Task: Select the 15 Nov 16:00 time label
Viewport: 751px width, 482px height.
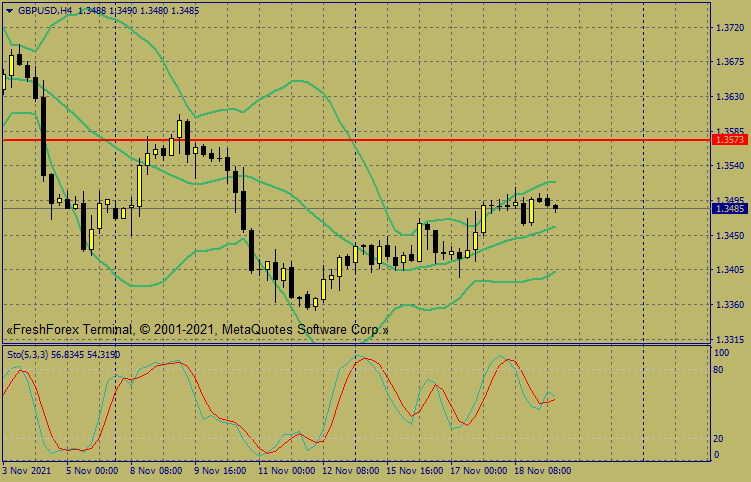Action: point(414,469)
